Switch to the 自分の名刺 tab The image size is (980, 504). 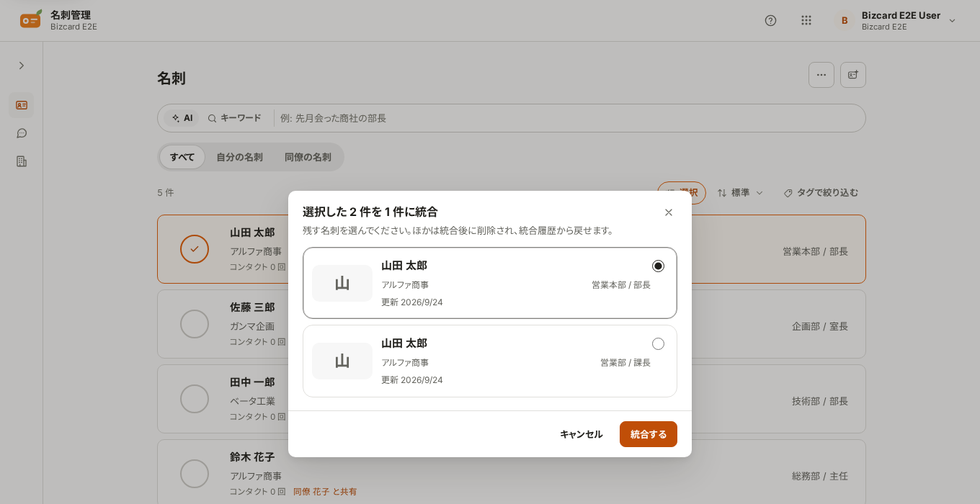[239, 157]
